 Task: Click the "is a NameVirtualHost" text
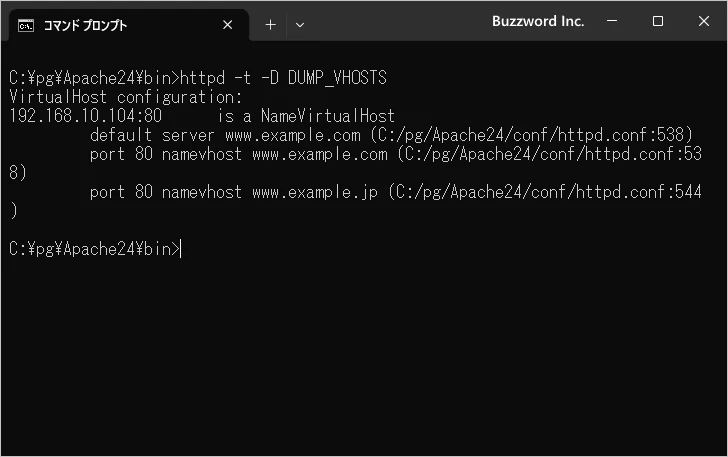click(306, 116)
